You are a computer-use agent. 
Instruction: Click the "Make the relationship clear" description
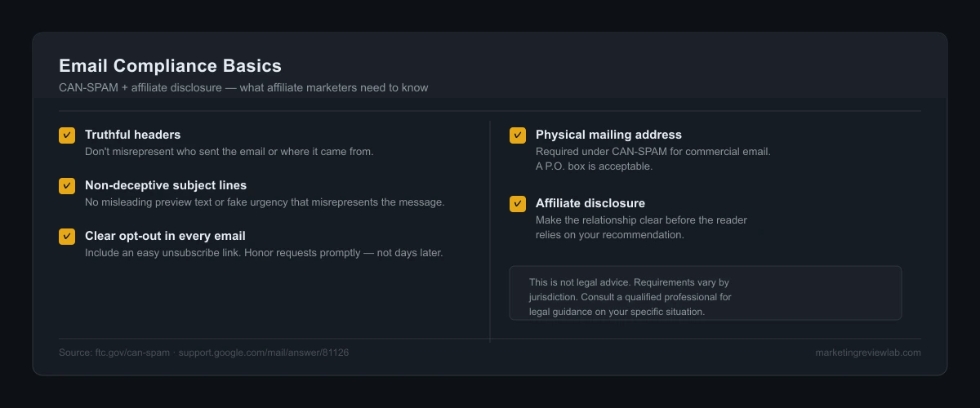pyautogui.click(x=642, y=228)
